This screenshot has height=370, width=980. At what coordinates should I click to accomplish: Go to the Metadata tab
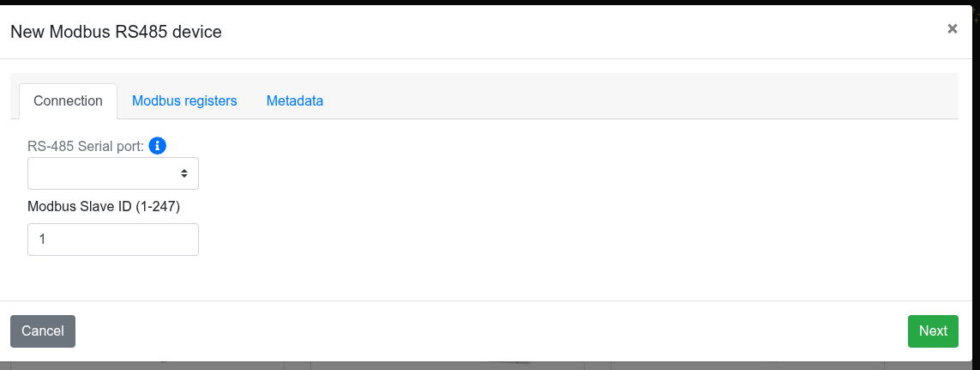pos(295,100)
